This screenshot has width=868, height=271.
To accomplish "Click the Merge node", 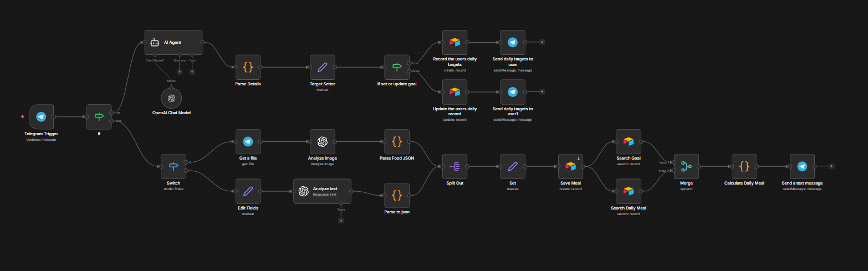I will (686, 166).
